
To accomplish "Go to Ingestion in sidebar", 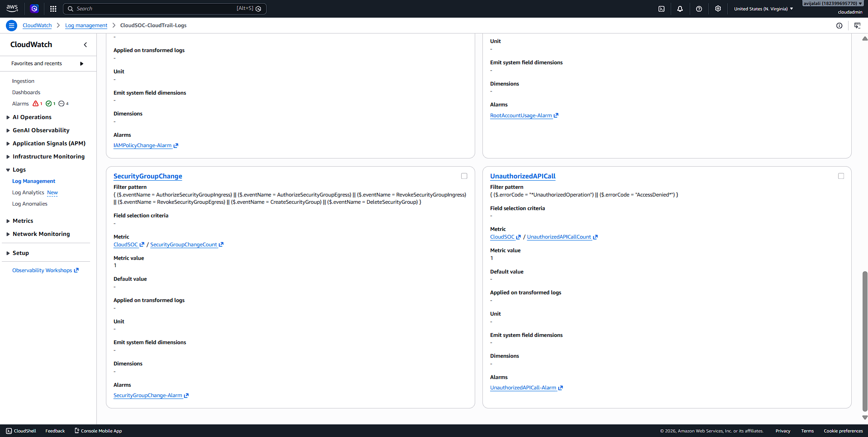I will 23,81.
